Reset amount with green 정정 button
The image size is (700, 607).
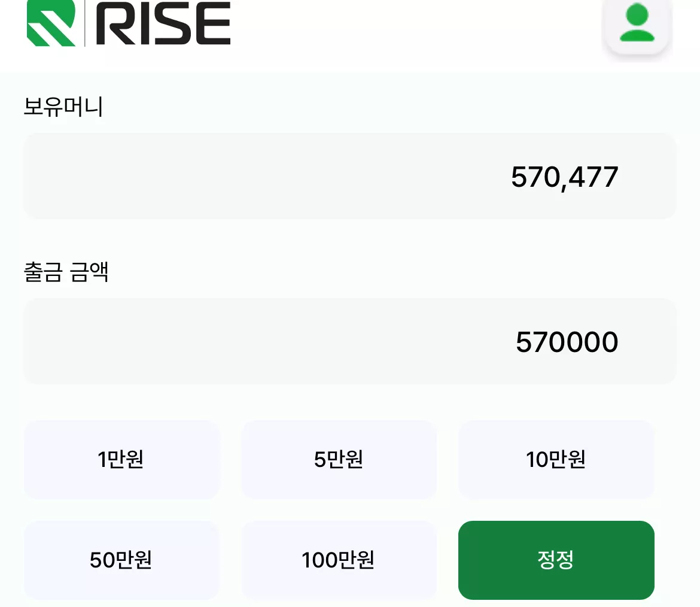[x=556, y=560]
